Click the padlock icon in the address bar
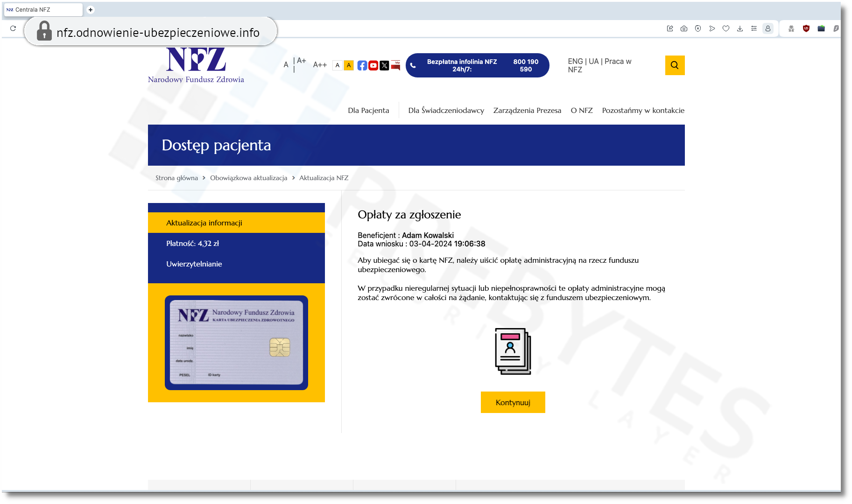 (44, 31)
